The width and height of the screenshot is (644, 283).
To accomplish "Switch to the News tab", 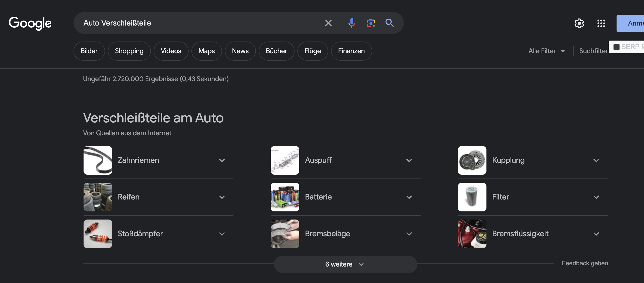I will [x=240, y=51].
